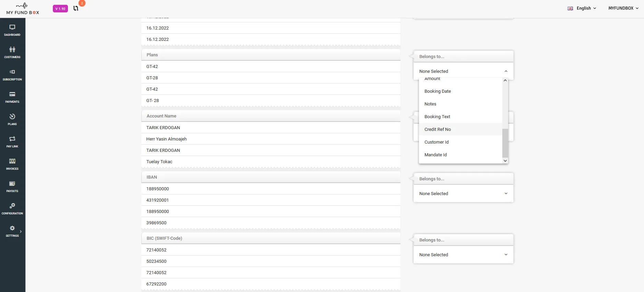The width and height of the screenshot is (644, 292).
Task: Click the UK flag language icon
Action: click(x=570, y=8)
